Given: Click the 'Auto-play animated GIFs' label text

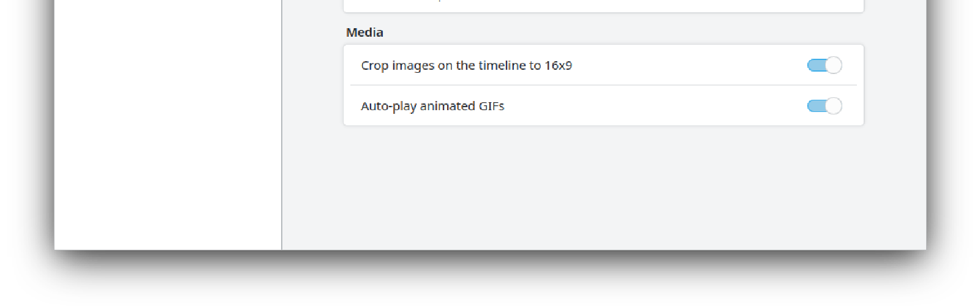Looking at the screenshot, I should [432, 106].
